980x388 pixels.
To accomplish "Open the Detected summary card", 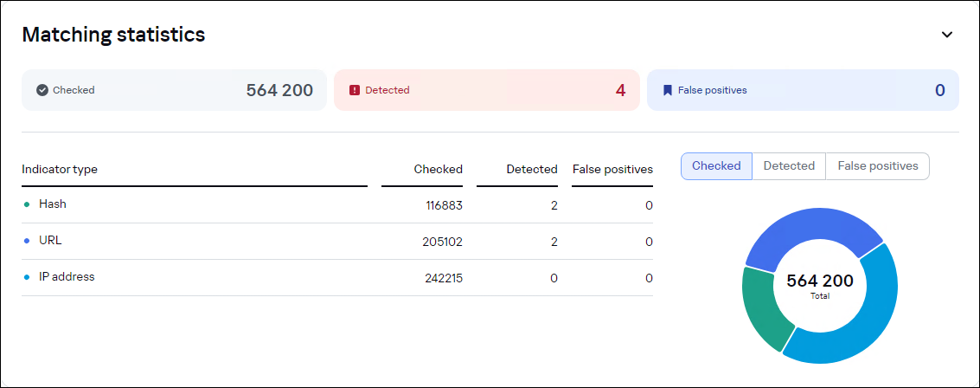I will (x=487, y=90).
